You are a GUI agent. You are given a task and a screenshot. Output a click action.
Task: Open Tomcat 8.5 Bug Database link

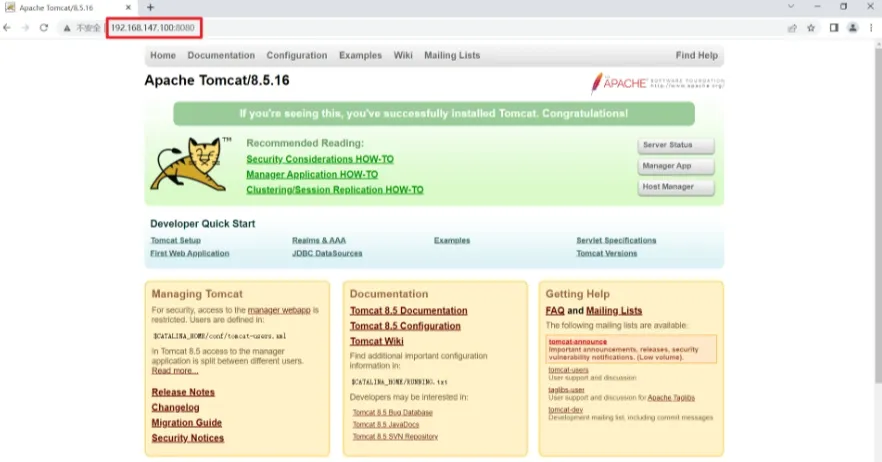click(x=393, y=412)
